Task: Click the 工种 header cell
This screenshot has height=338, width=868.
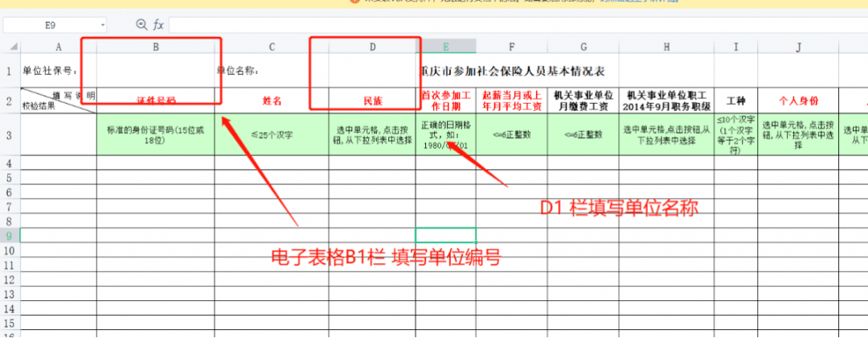Action: pyautogui.click(x=735, y=101)
